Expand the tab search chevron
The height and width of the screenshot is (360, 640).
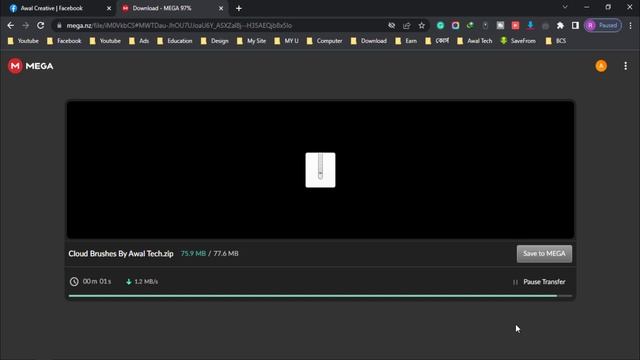click(565, 7)
